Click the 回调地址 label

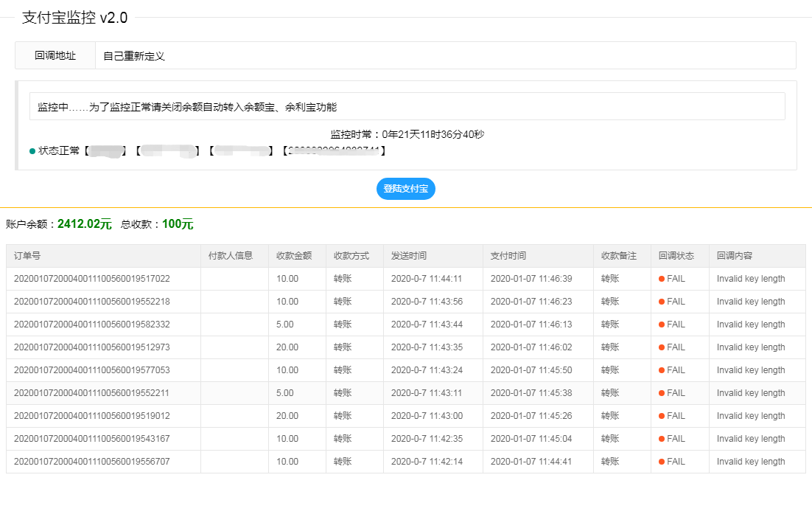pyautogui.click(x=55, y=55)
